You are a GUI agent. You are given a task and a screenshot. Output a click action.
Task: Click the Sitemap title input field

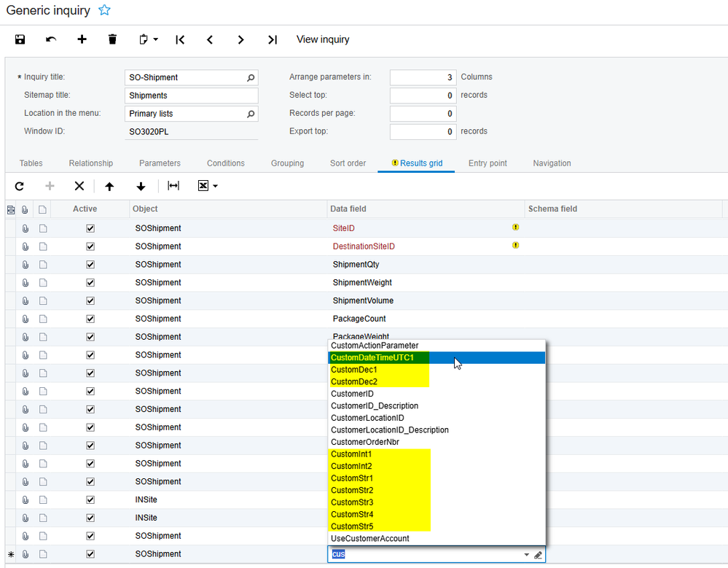click(x=191, y=96)
